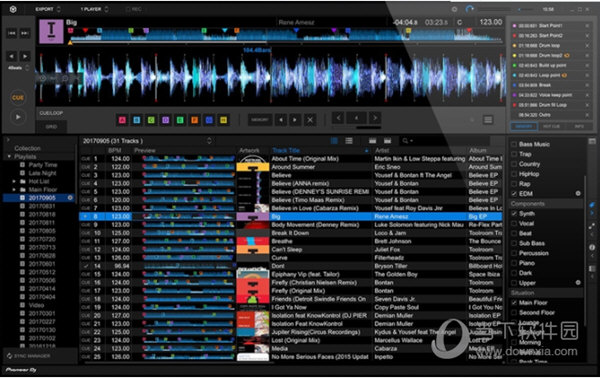Go to next memory cue arrow
Viewport: 600px width, 378px height.
click(x=295, y=120)
